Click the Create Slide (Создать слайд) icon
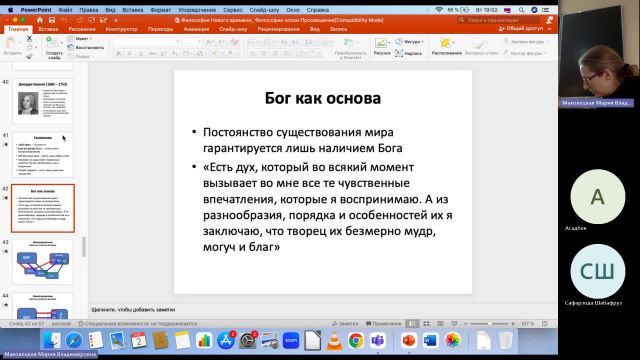This screenshot has width=640, height=360. click(53, 42)
